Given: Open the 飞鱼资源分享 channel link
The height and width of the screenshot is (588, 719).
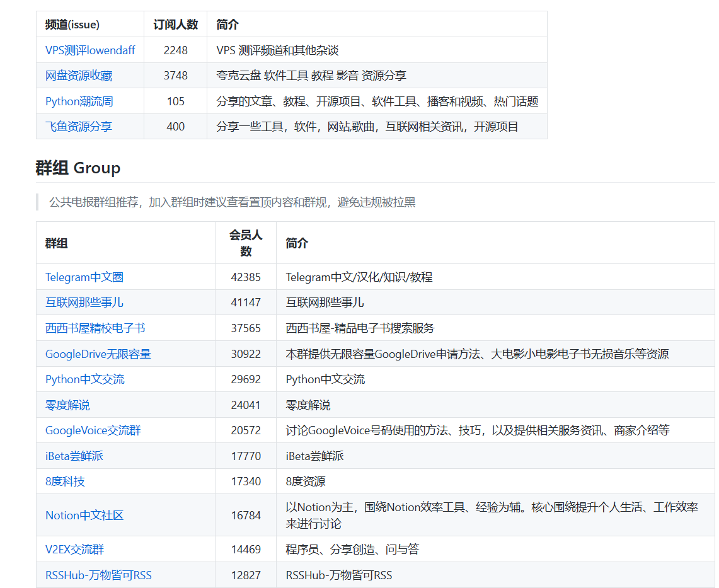Looking at the screenshot, I should (x=78, y=126).
